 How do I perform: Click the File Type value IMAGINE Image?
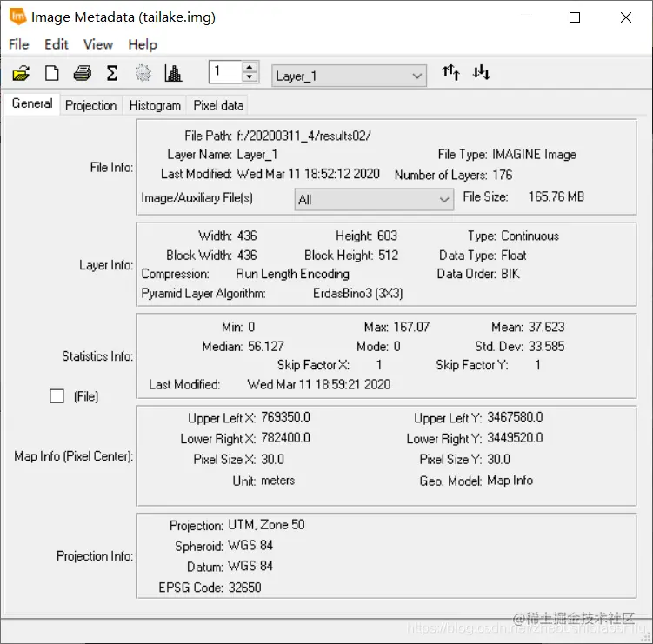[534, 155]
